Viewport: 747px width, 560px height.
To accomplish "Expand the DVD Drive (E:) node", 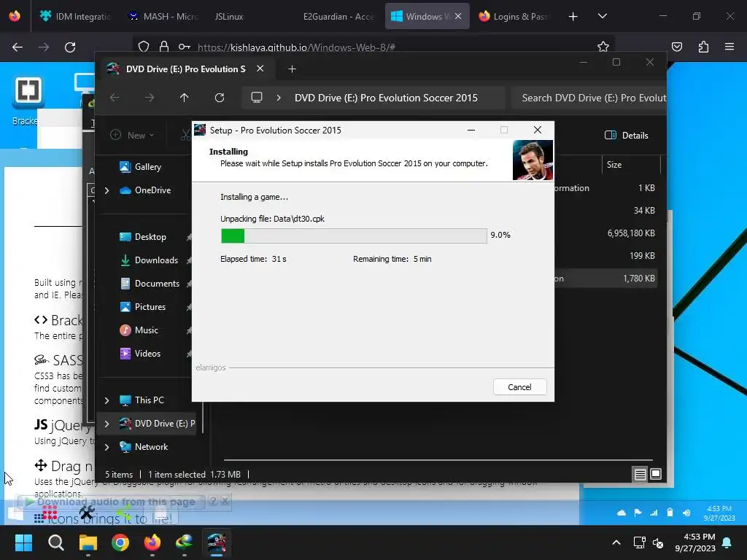I will point(107,424).
